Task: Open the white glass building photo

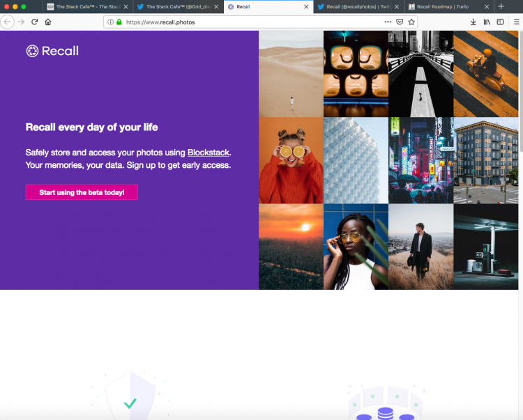Action: (356, 160)
